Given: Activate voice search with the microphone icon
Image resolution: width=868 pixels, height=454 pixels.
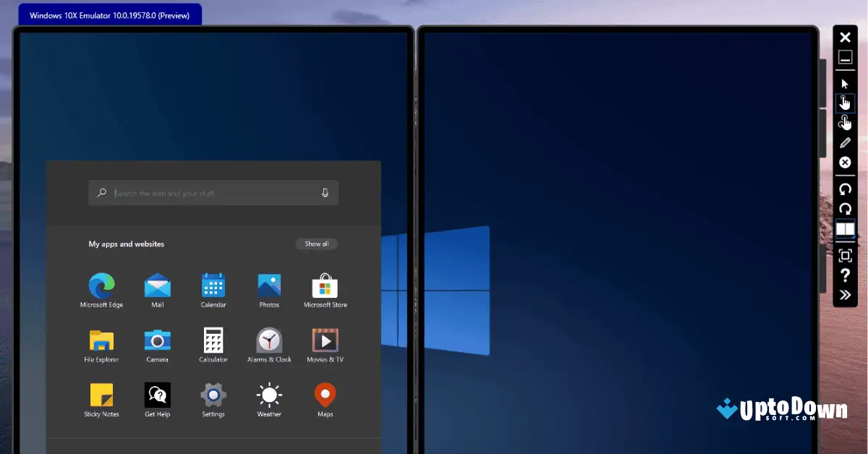Looking at the screenshot, I should [x=325, y=192].
